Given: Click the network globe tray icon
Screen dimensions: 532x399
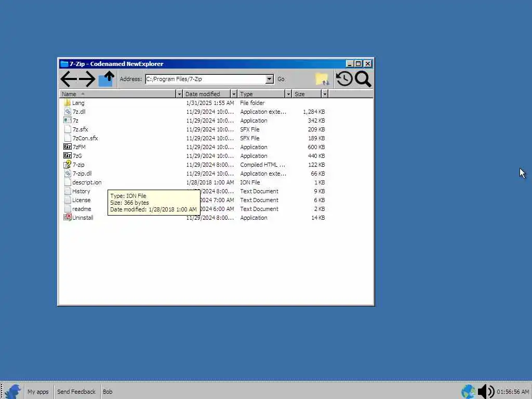Looking at the screenshot, I should pos(468,392).
